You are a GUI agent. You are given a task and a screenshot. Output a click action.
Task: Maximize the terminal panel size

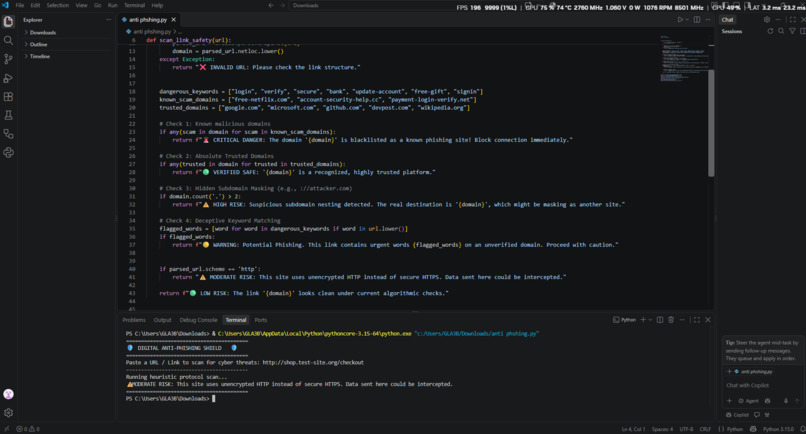(x=697, y=320)
